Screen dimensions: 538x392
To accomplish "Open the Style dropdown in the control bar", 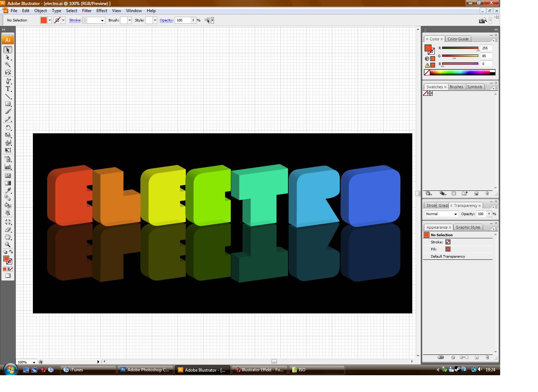I will coord(155,20).
